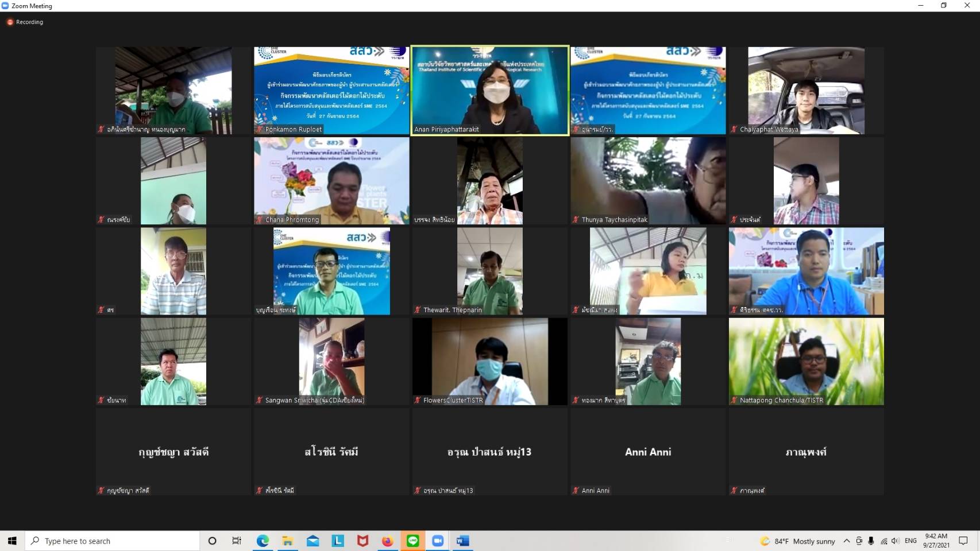Open the network status tray icon

(883, 541)
